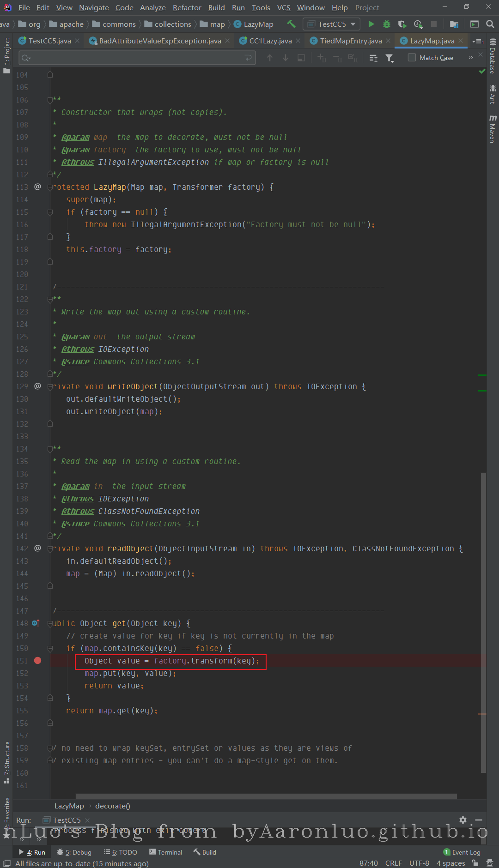Click the Search Everywhere magnifier icon
The image size is (499, 868).
coord(490,24)
